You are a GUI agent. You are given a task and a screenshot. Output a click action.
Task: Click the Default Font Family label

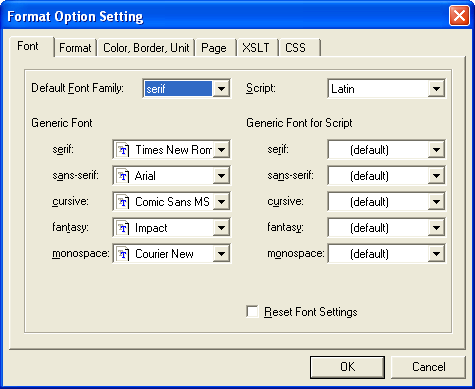point(77,88)
